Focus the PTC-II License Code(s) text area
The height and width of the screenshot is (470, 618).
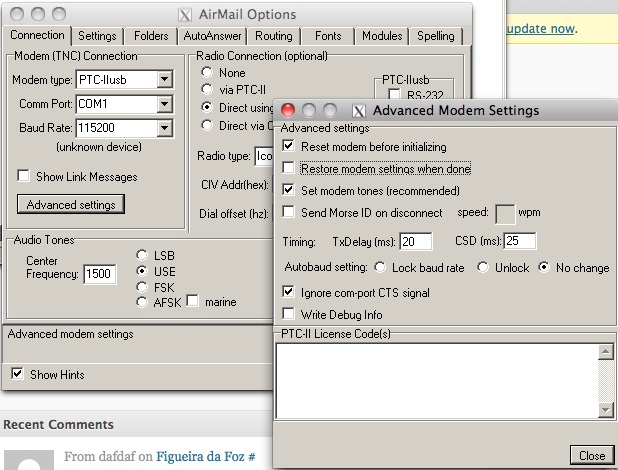[437, 380]
